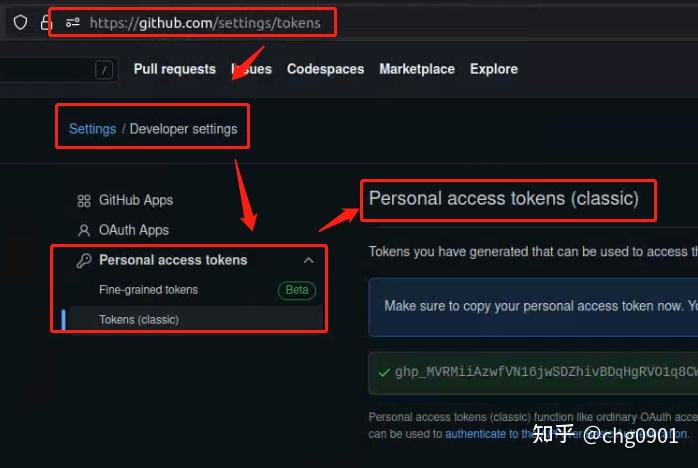
Task: Open the OAuth Apps sidebar entry
Action: tap(134, 230)
